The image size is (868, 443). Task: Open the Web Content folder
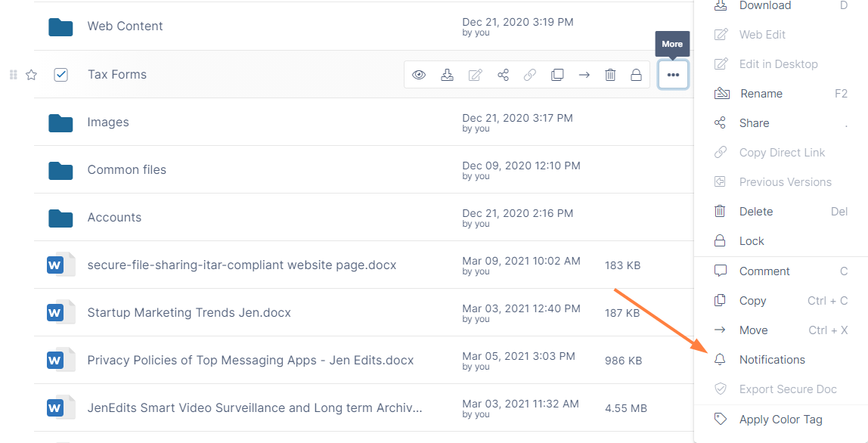point(125,26)
